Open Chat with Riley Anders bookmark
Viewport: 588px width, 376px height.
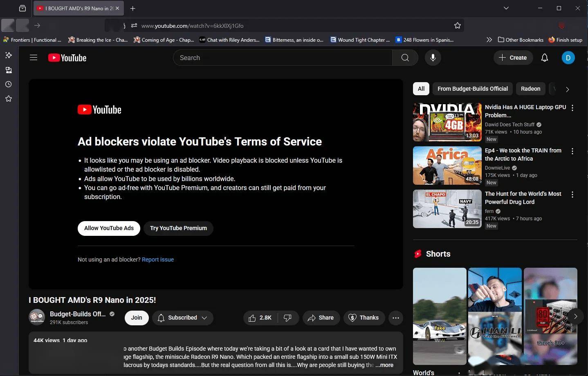click(229, 40)
